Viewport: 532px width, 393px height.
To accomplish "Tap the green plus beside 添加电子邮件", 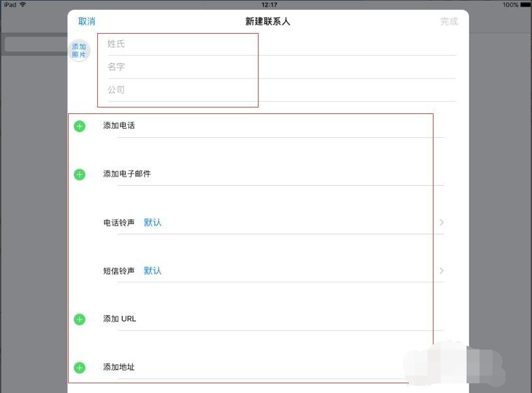I will 79,174.
